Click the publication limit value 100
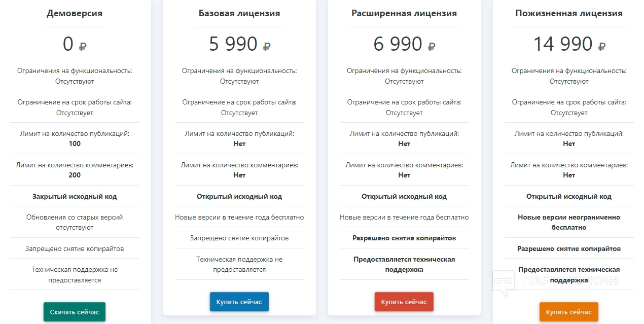This screenshot has width=644, height=324. tap(75, 143)
